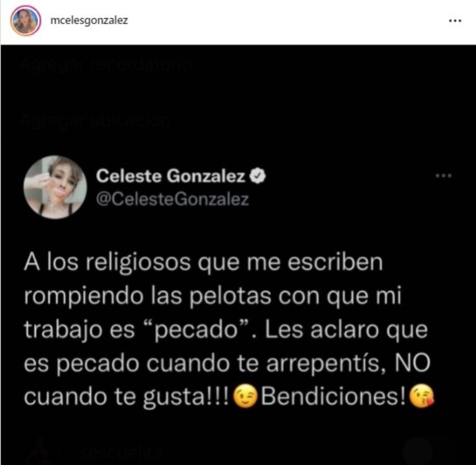Viewport: 476px width, 465px height.
Task: Click the faded accessibility icon at bottom left
Action: (x=40, y=451)
